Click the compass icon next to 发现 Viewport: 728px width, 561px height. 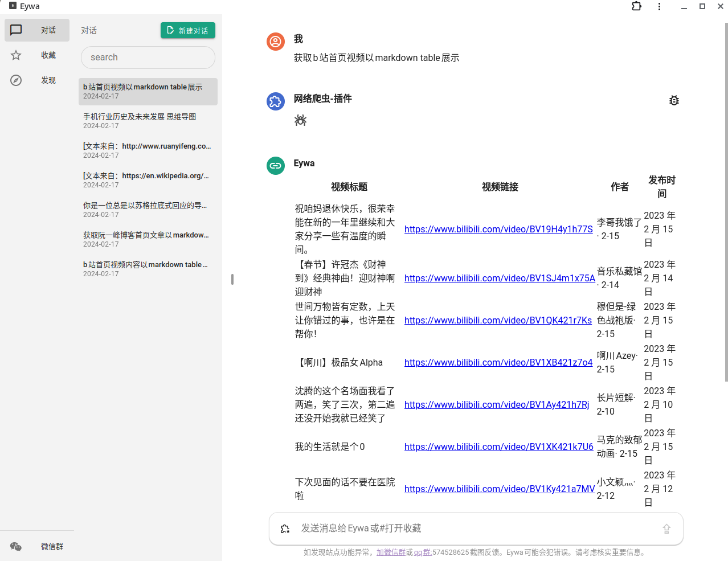pos(16,80)
